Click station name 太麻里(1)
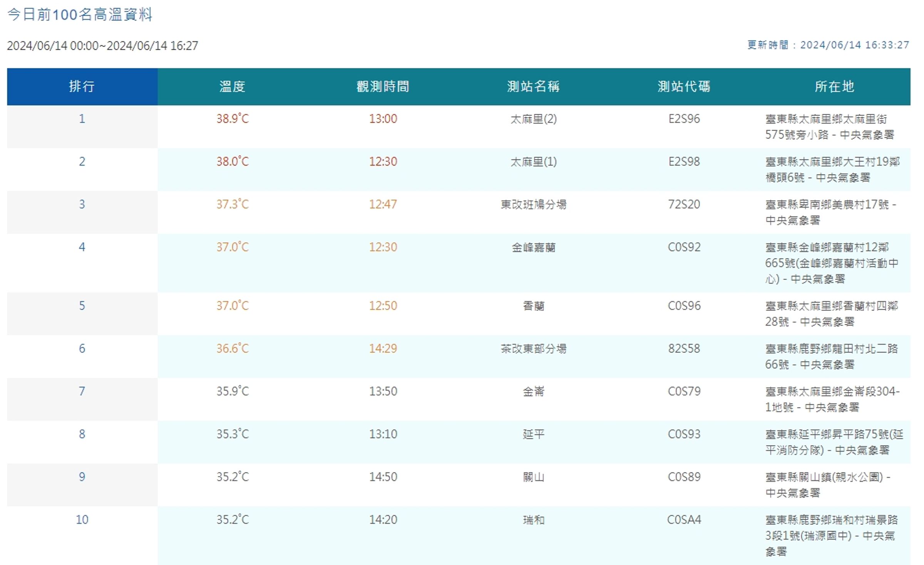This screenshot has width=924, height=565. (534, 162)
